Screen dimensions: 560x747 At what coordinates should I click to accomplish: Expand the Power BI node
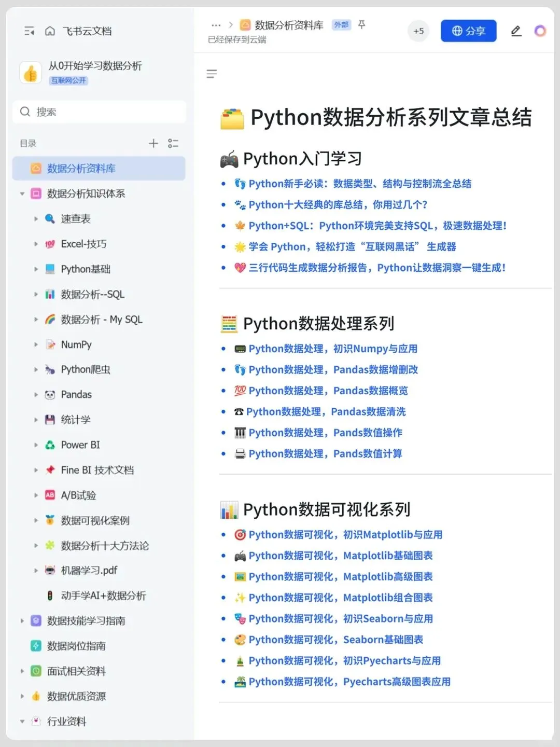click(x=36, y=445)
